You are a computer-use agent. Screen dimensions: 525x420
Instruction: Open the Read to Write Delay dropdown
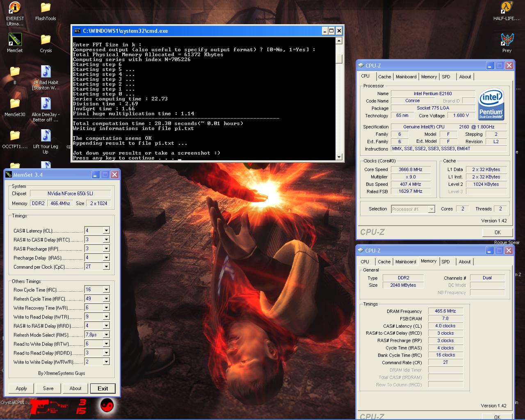(x=106, y=344)
